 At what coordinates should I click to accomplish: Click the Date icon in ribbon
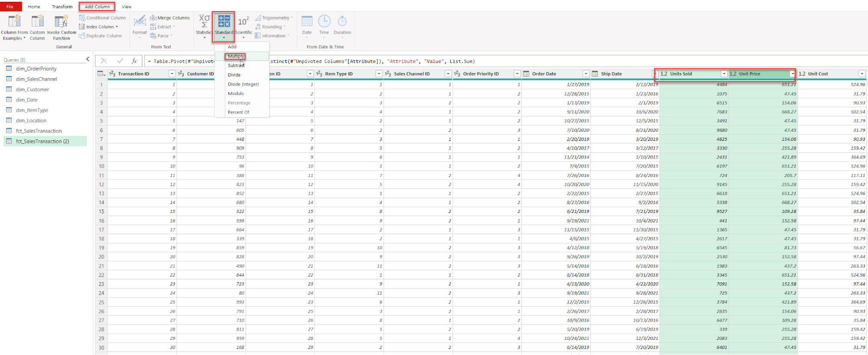point(307,21)
